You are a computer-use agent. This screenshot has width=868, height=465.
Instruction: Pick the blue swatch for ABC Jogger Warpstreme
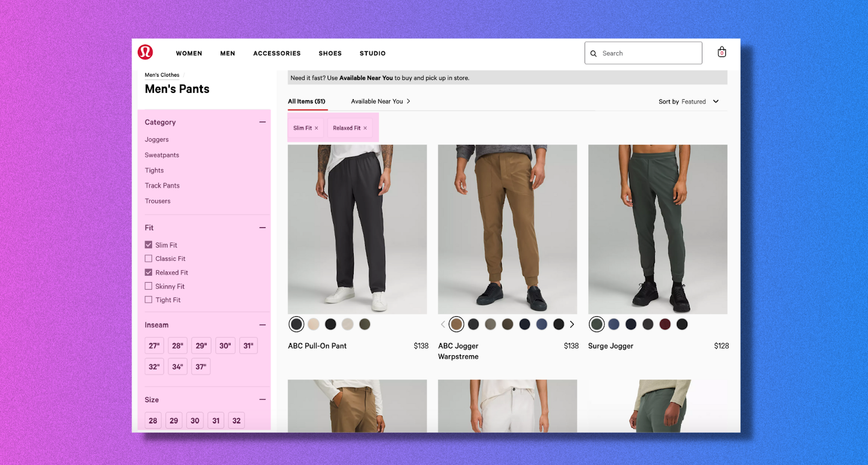pos(542,324)
